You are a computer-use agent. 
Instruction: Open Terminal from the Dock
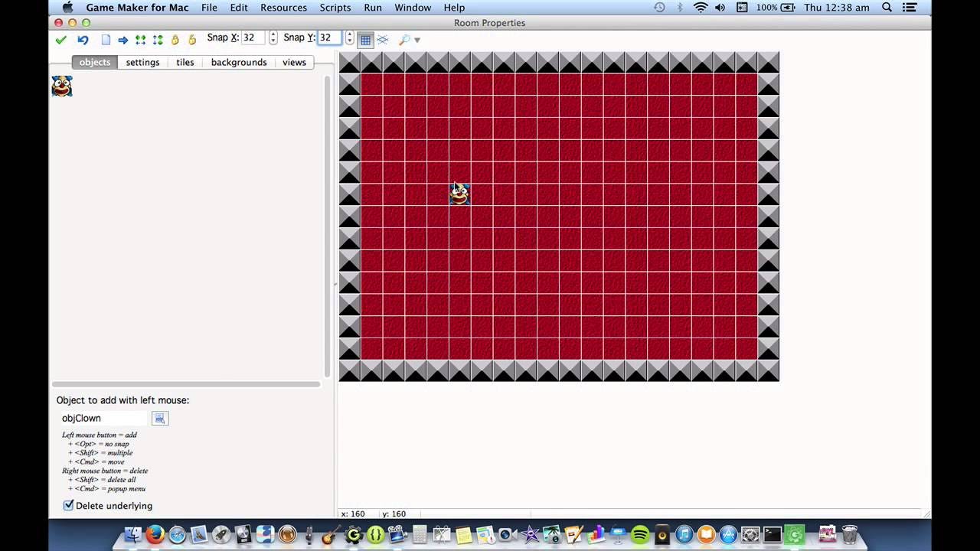pyautogui.click(x=772, y=534)
